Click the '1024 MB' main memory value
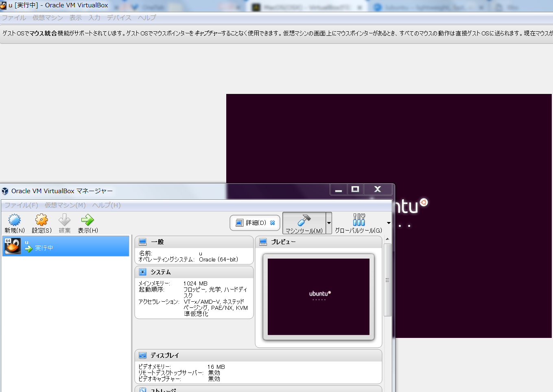Screen dimensions: 553x392 [x=195, y=283]
